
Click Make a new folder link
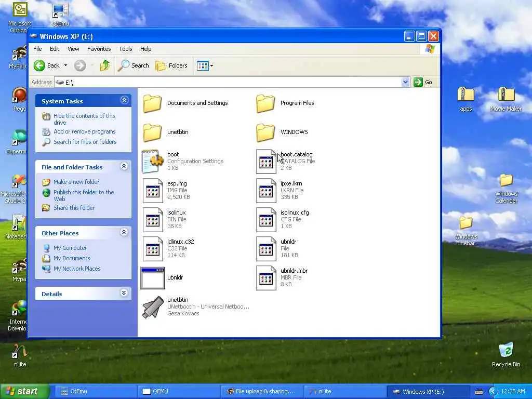click(76, 182)
